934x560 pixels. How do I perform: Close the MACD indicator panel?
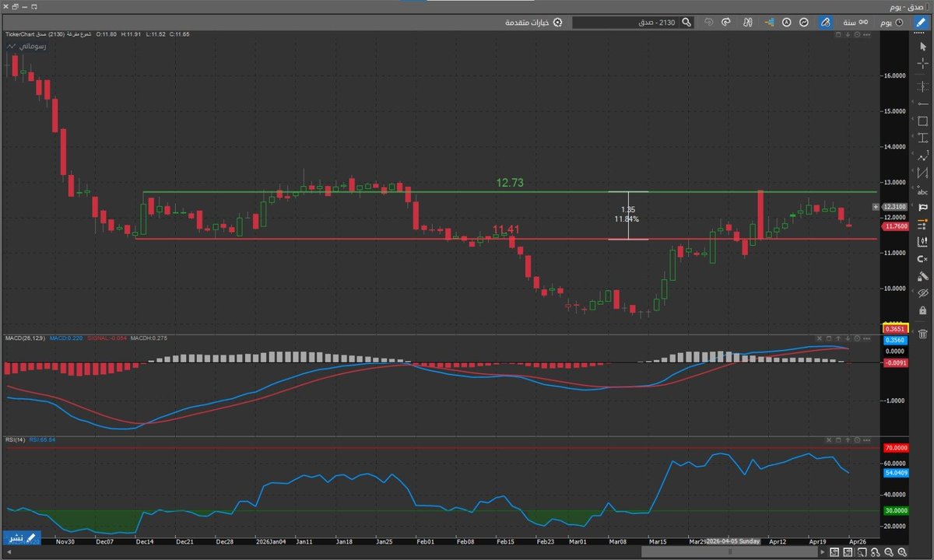(x=819, y=338)
